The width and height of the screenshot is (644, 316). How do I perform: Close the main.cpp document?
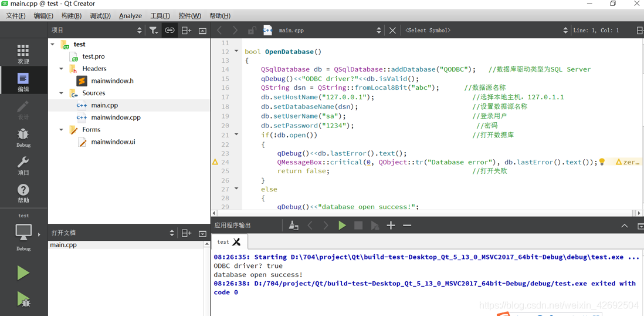392,30
